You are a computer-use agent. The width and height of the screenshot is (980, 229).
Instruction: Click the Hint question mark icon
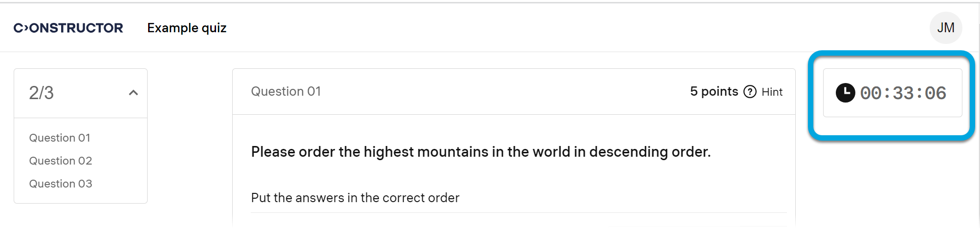750,92
